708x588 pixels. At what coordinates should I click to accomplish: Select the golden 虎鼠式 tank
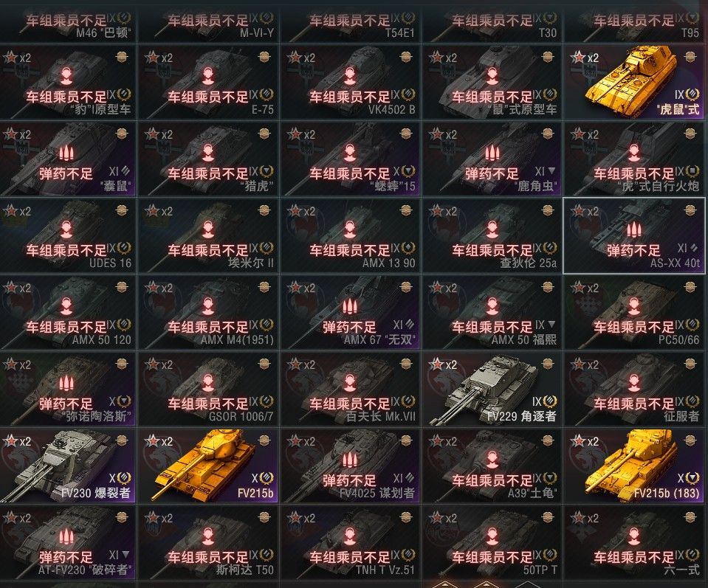pyautogui.click(x=635, y=82)
